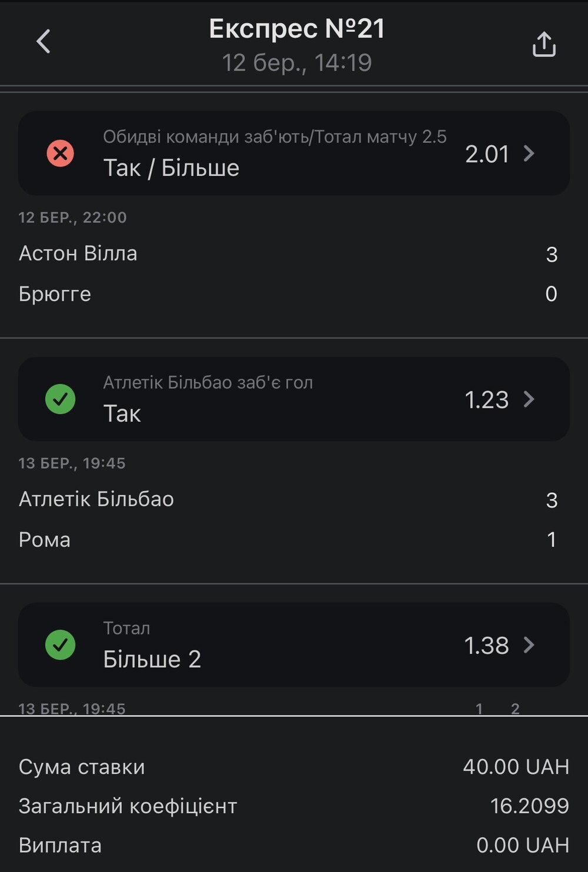Open the Так / Більше bet card

coord(294,153)
